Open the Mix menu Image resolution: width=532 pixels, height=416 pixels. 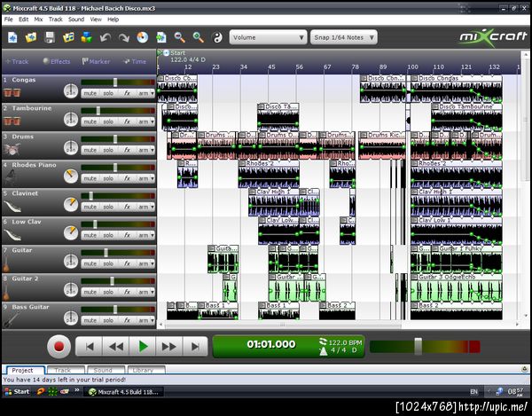click(x=38, y=20)
